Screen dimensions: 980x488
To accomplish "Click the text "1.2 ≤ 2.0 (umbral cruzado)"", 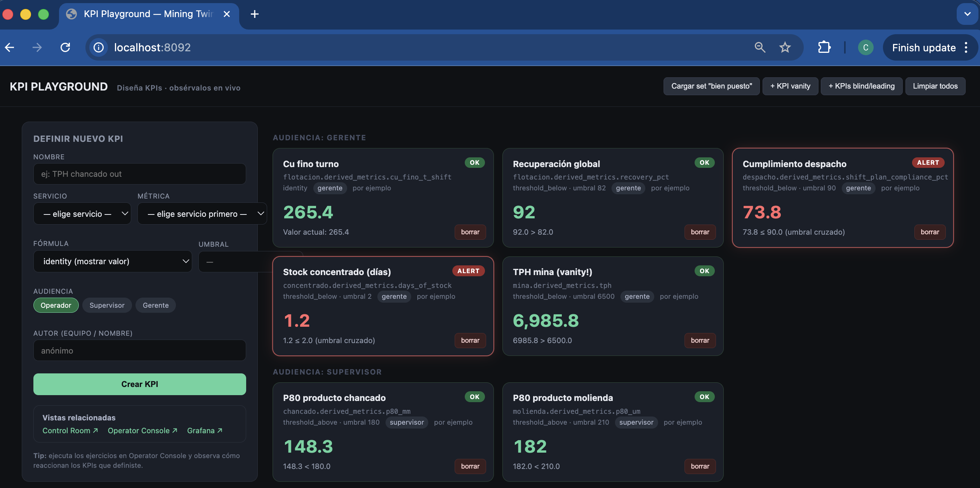I will [x=329, y=340].
